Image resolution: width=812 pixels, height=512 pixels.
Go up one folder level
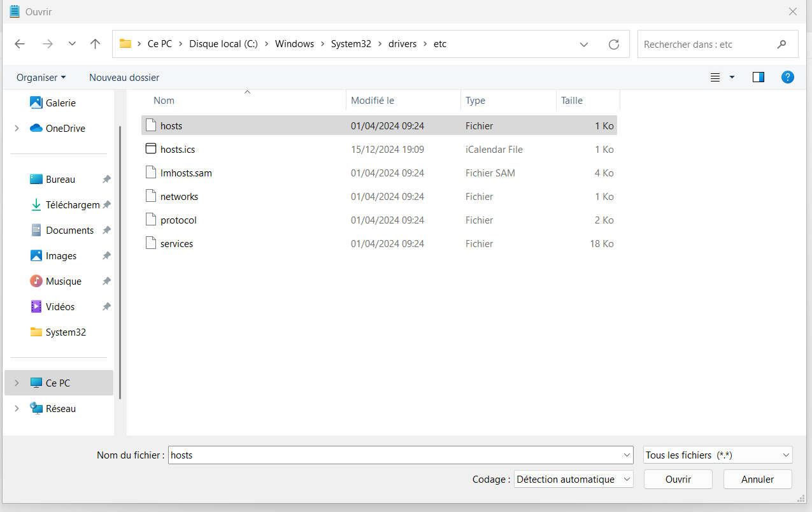[x=96, y=44]
